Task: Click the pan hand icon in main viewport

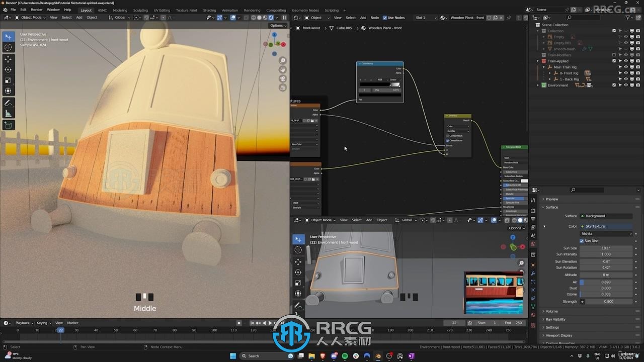Action: tap(283, 70)
